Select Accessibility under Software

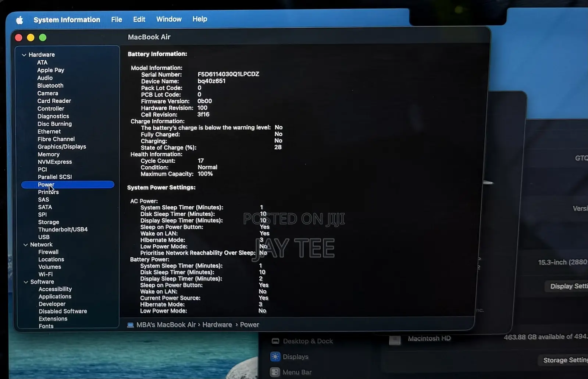click(x=55, y=289)
